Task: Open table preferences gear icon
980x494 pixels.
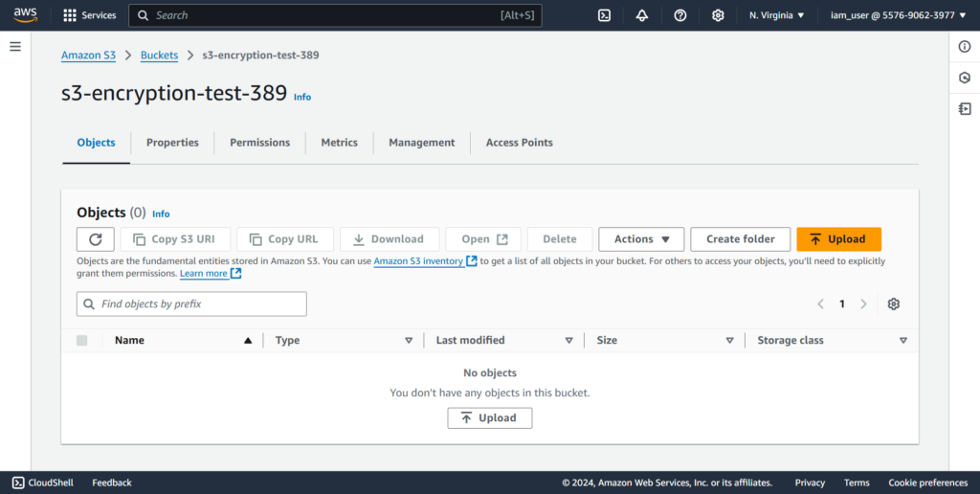Action: pyautogui.click(x=893, y=304)
